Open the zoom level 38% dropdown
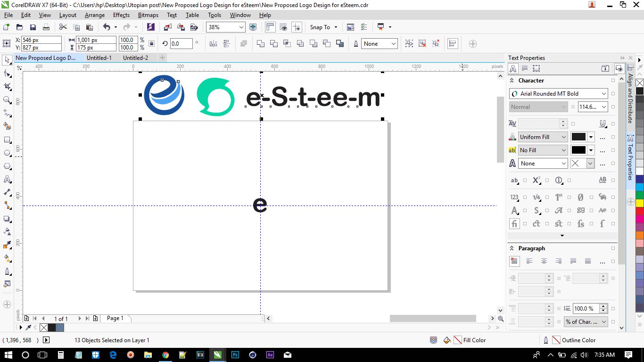Viewport: 644px width, 362px height. click(x=241, y=27)
